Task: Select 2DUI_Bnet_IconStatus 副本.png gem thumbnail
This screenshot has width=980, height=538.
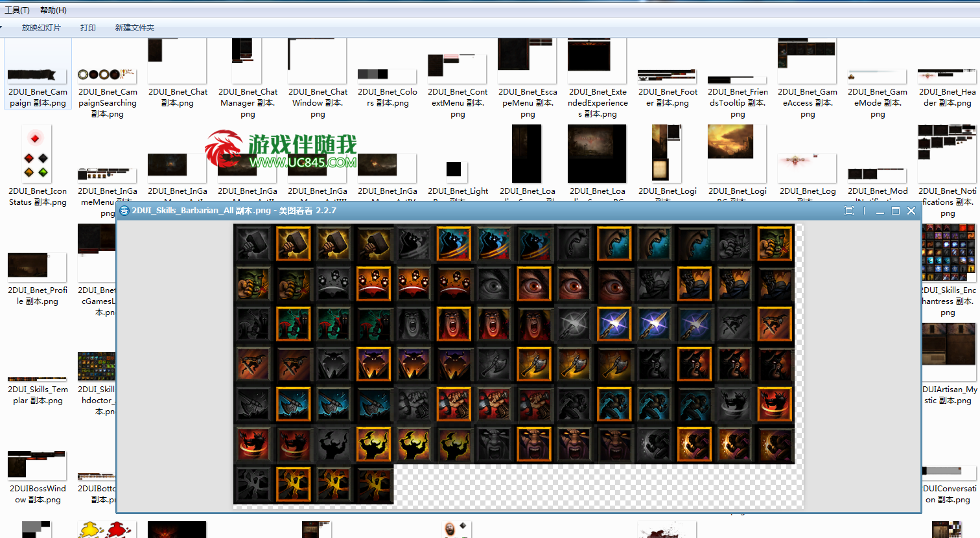Action: click(x=36, y=154)
